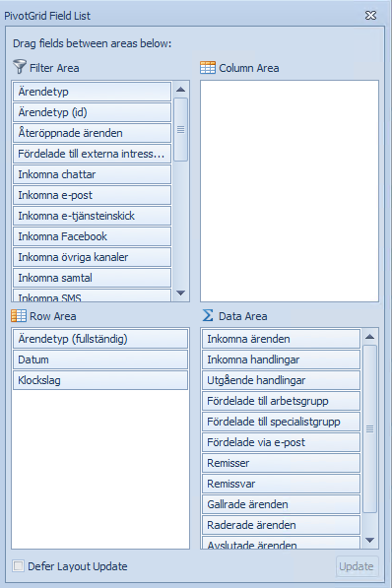
Task: Click the 'Drag fields between areas below' text
Action: pyautogui.click(x=93, y=43)
